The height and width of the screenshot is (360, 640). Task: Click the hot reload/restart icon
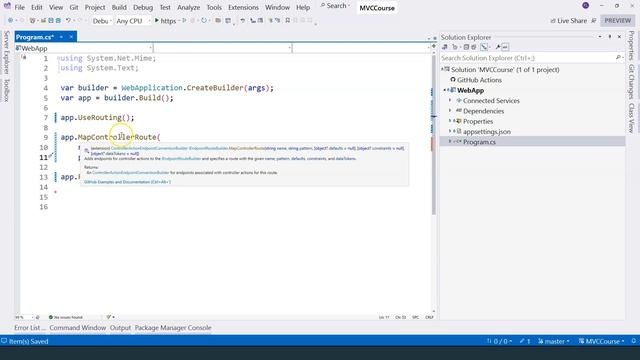pos(204,20)
